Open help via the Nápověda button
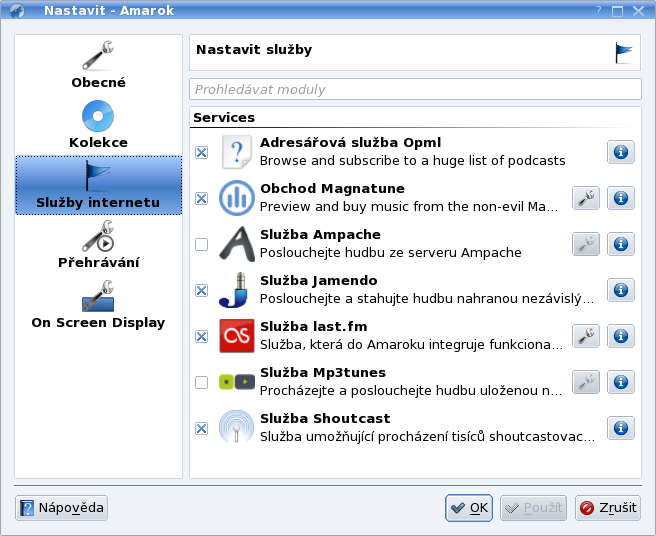 pyautogui.click(x=62, y=508)
